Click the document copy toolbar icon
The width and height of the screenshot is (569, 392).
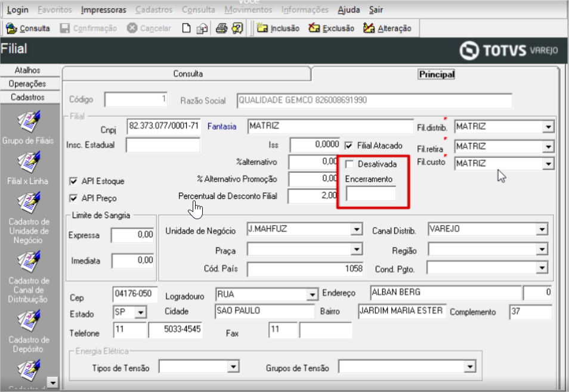(x=202, y=28)
